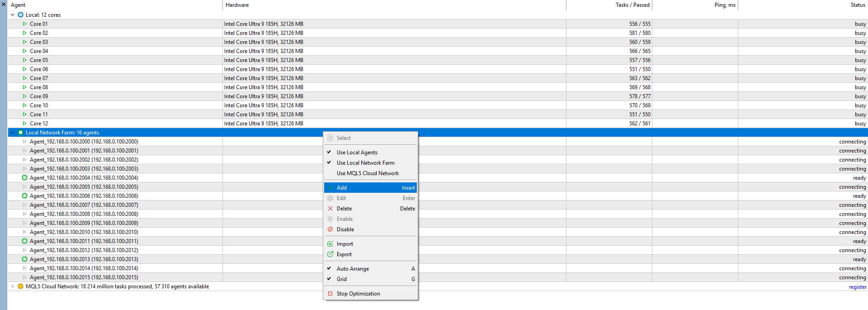Click the Edit gear icon in menu
Viewport: 868px width, 310px height.
coord(330,198)
